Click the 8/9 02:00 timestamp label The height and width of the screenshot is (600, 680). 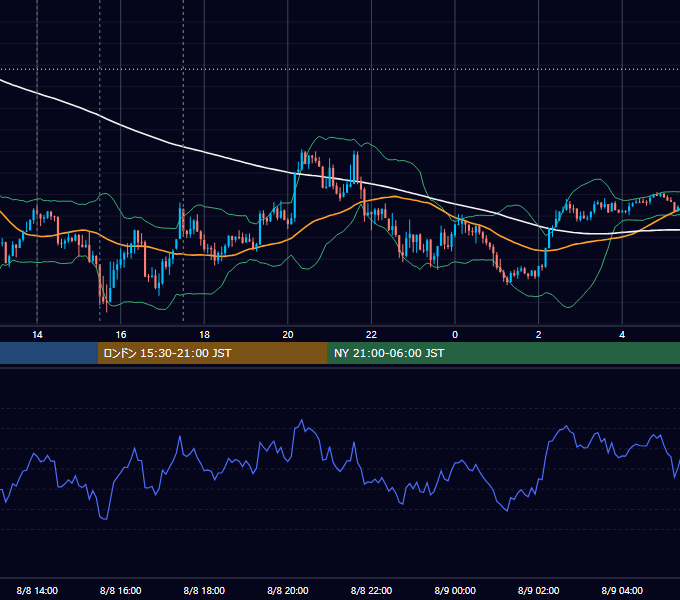pyautogui.click(x=539, y=590)
